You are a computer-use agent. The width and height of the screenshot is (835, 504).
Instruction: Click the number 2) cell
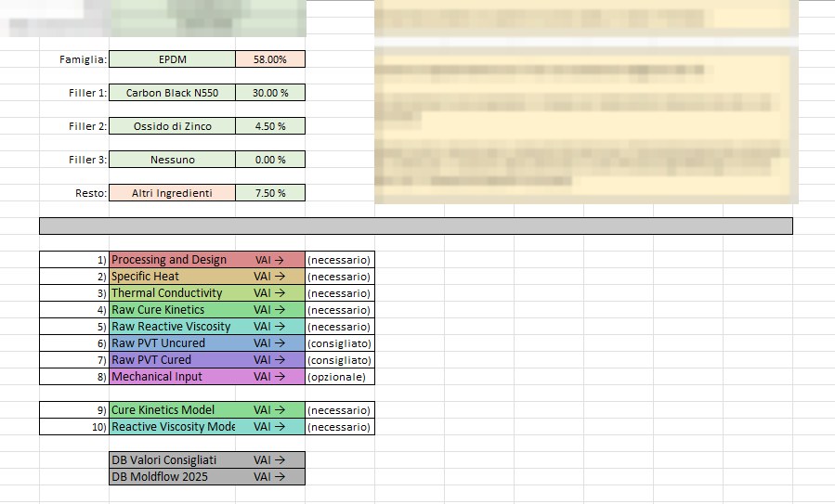[74, 277]
